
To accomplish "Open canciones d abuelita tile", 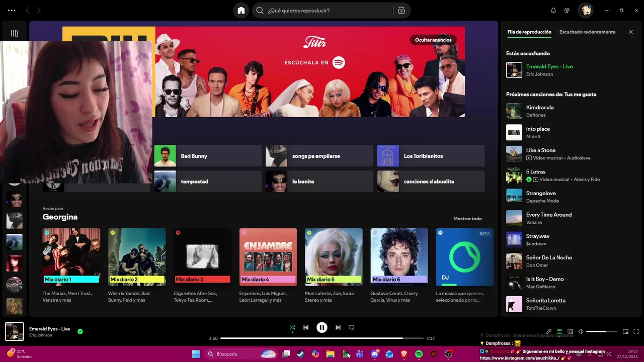I will pyautogui.click(x=431, y=182).
